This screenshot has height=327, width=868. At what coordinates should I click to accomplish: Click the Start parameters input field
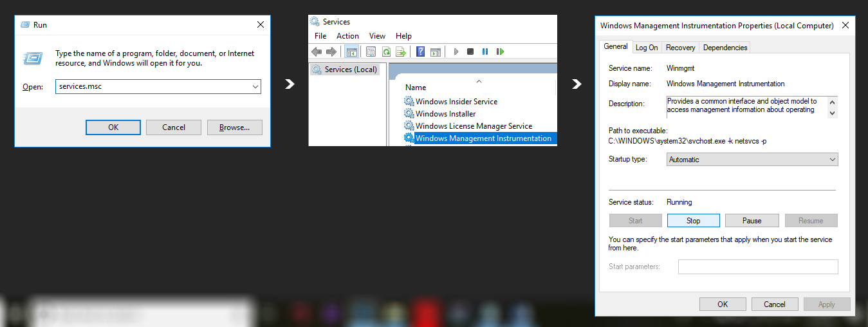click(758, 266)
